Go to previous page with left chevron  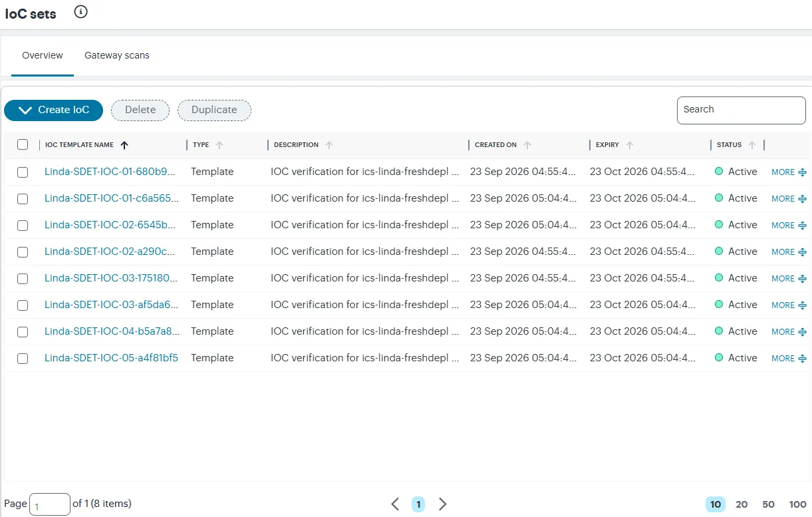pyautogui.click(x=395, y=504)
